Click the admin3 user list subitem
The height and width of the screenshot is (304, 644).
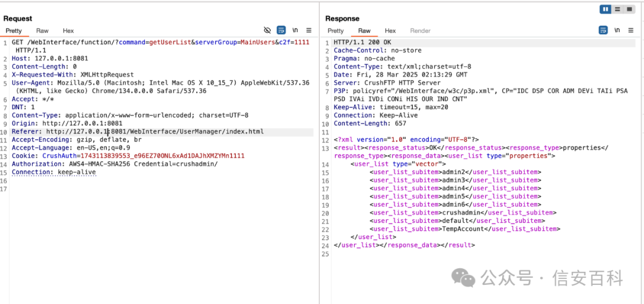point(456,181)
